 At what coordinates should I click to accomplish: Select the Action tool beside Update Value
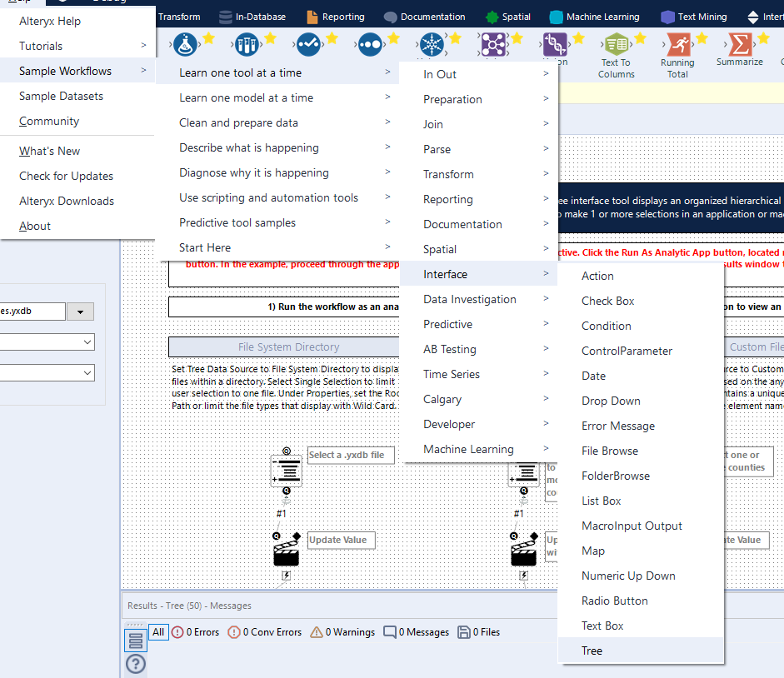(287, 552)
